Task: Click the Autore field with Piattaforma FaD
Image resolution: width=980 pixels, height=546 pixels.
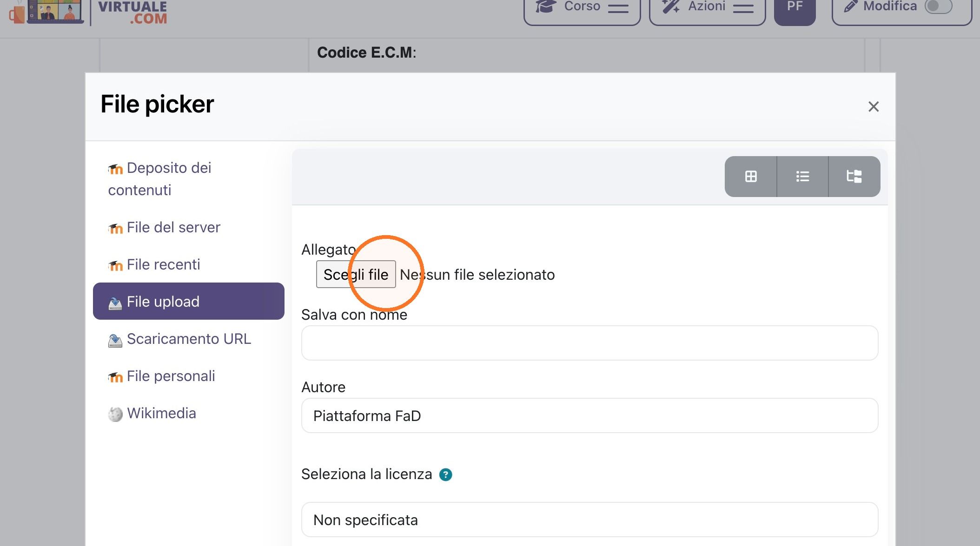Action: tap(589, 415)
